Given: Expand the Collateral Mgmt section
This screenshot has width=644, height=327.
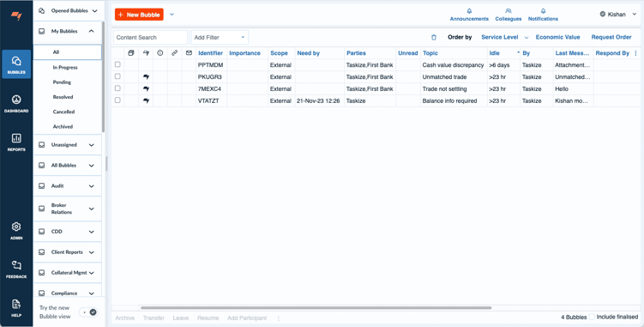Looking at the screenshot, I should 91,273.
